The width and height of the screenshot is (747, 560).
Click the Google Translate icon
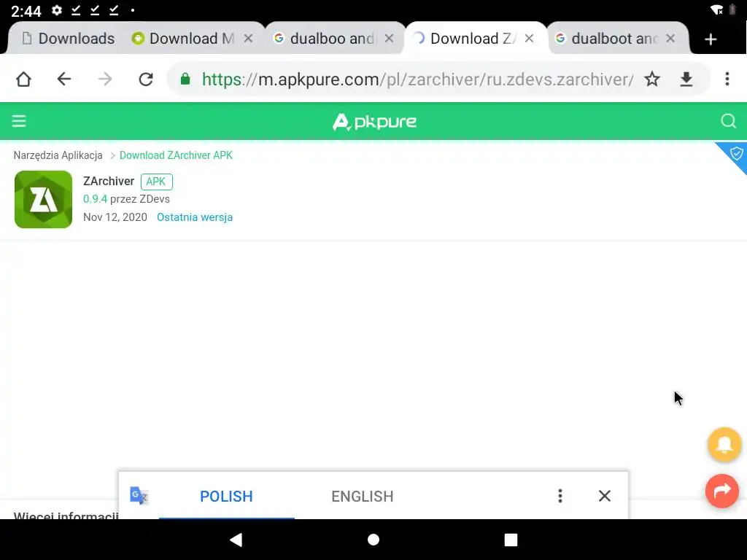pyautogui.click(x=139, y=496)
